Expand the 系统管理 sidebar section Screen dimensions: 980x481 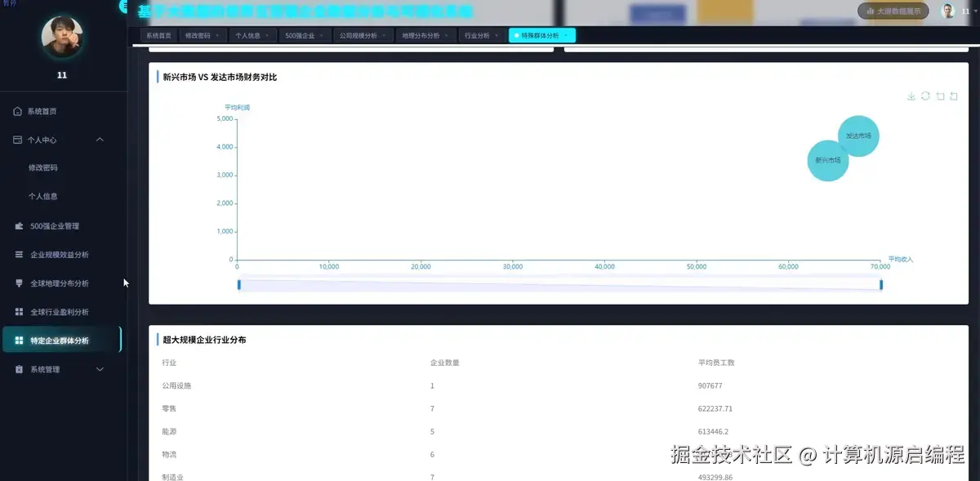[x=100, y=369]
